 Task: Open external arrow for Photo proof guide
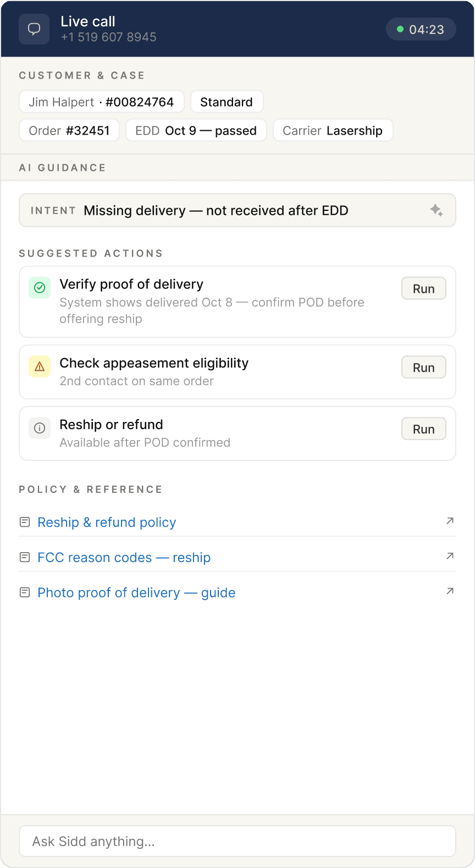point(450,591)
